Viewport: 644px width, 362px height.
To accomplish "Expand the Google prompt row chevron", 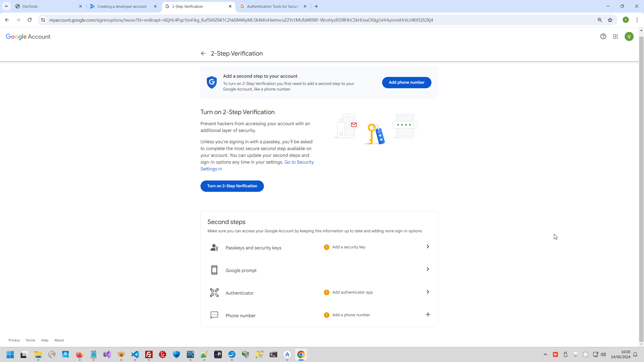I will pos(428,269).
